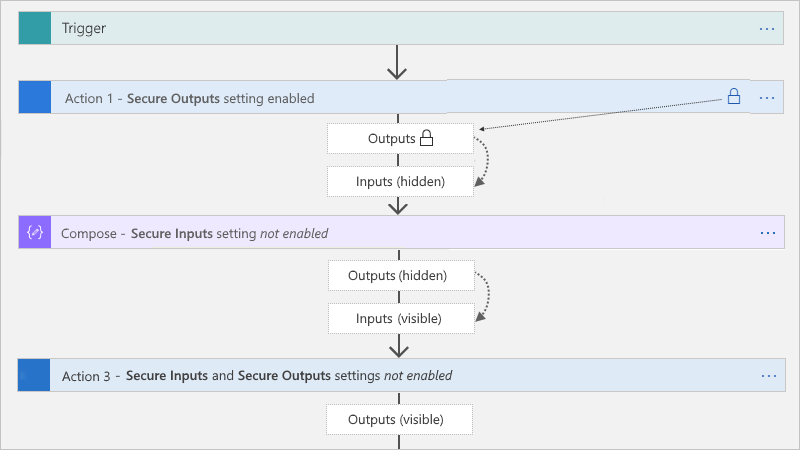Click the blue Action 3 step icon

pyautogui.click(x=34, y=376)
